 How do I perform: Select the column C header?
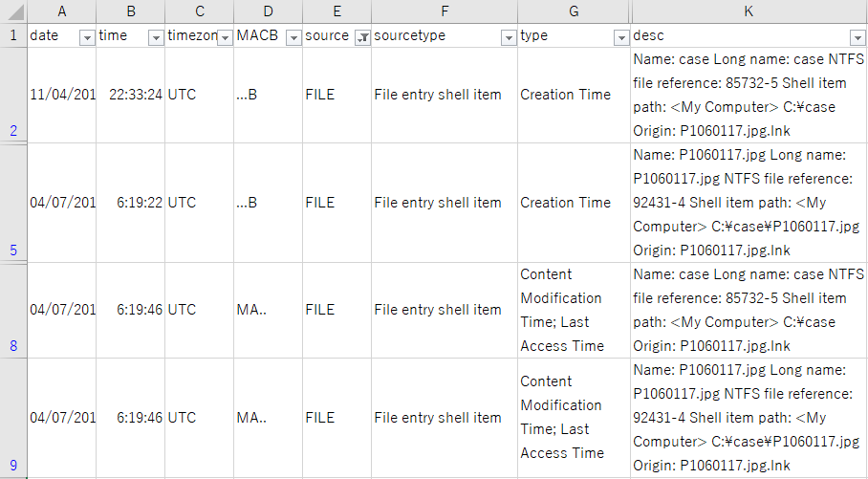pos(199,11)
